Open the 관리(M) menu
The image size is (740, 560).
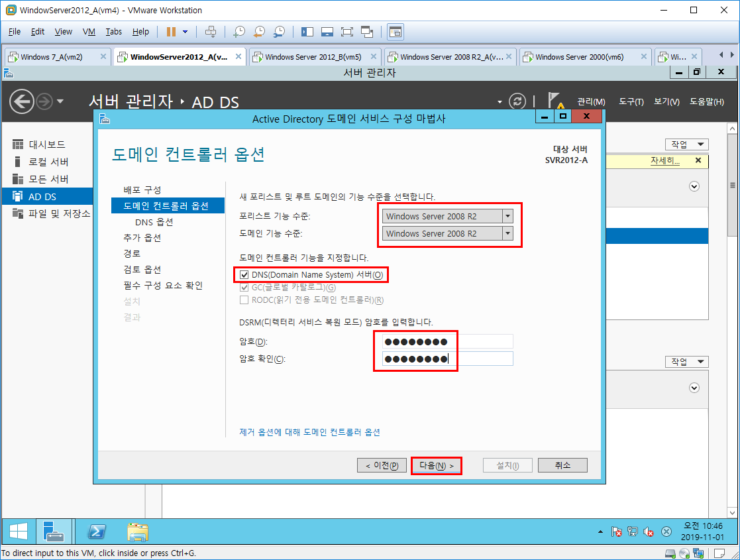tap(591, 101)
